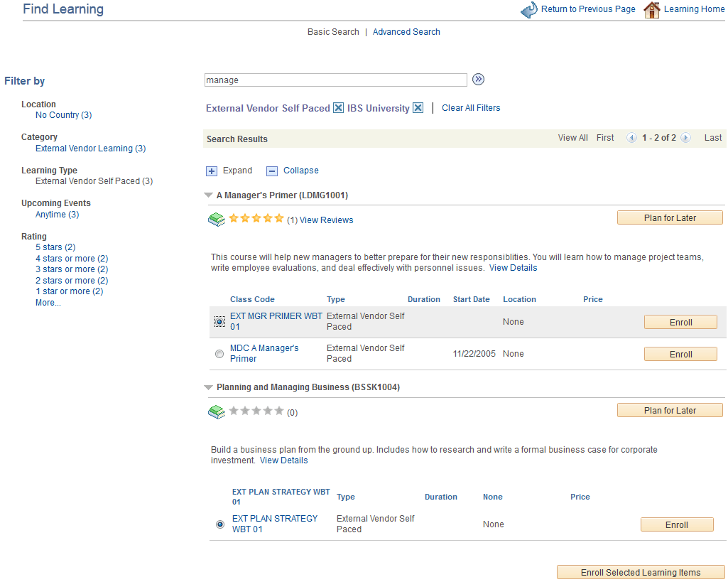Select the EXT PLAN STRATEGY WBT 01 radio button
The width and height of the screenshot is (728, 582).
(219, 524)
